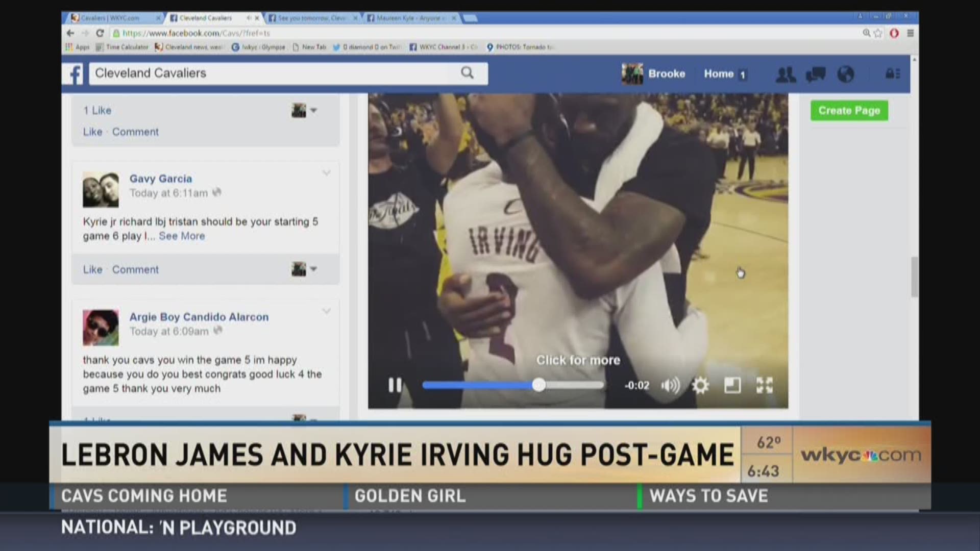Open Brooke's profile name link
This screenshot has width=980, height=551.
point(667,74)
